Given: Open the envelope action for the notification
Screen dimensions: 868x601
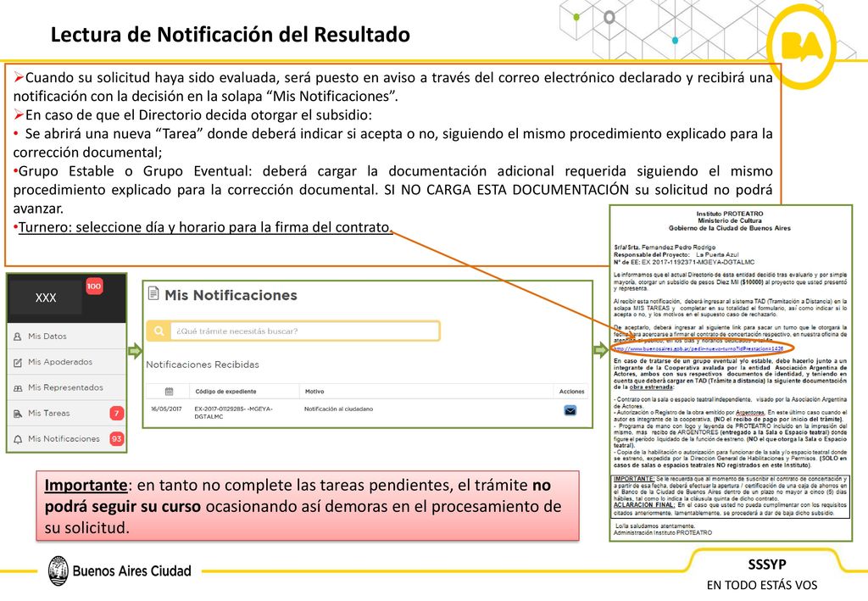Looking at the screenshot, I should (x=570, y=410).
